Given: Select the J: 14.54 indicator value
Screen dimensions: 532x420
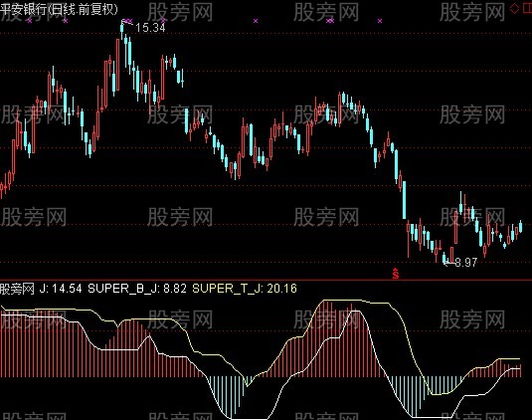Looking at the screenshot, I should tap(61, 289).
